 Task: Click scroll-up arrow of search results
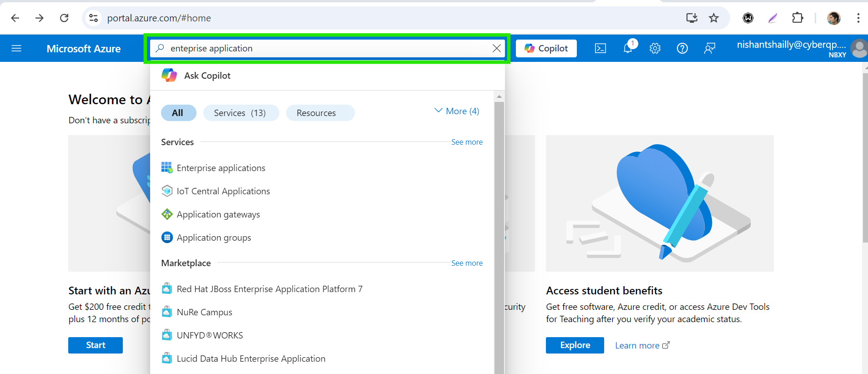click(499, 96)
